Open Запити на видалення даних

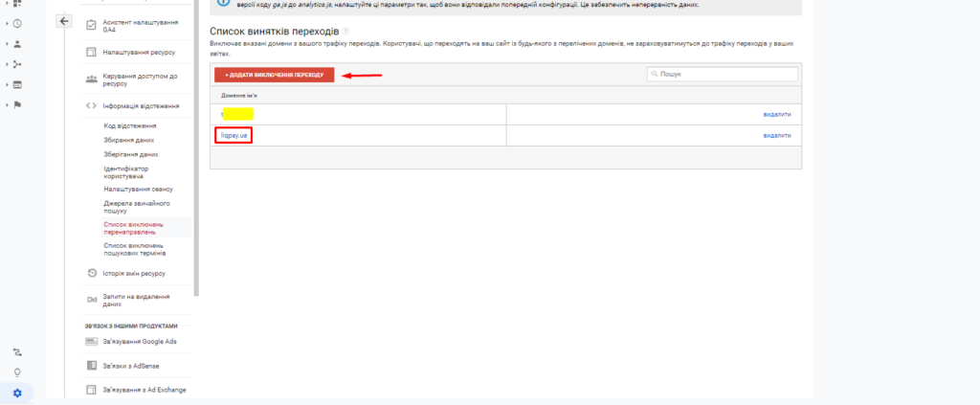[x=136, y=301]
